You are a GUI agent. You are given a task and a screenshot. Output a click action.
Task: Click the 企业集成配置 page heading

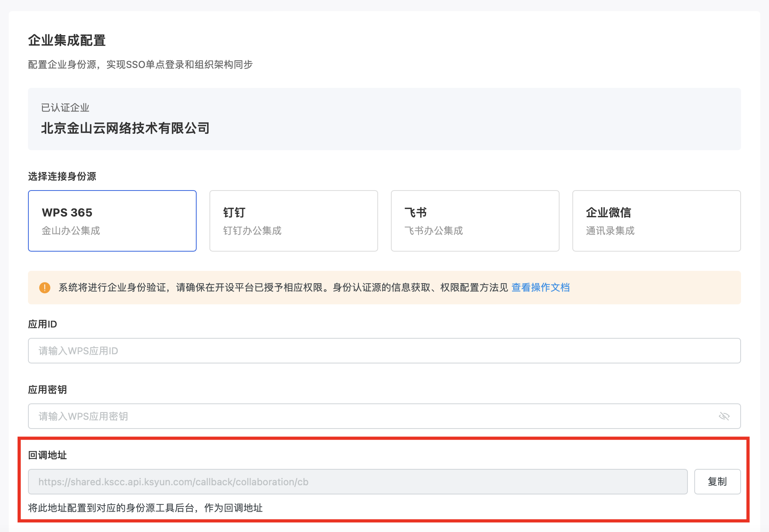67,40
